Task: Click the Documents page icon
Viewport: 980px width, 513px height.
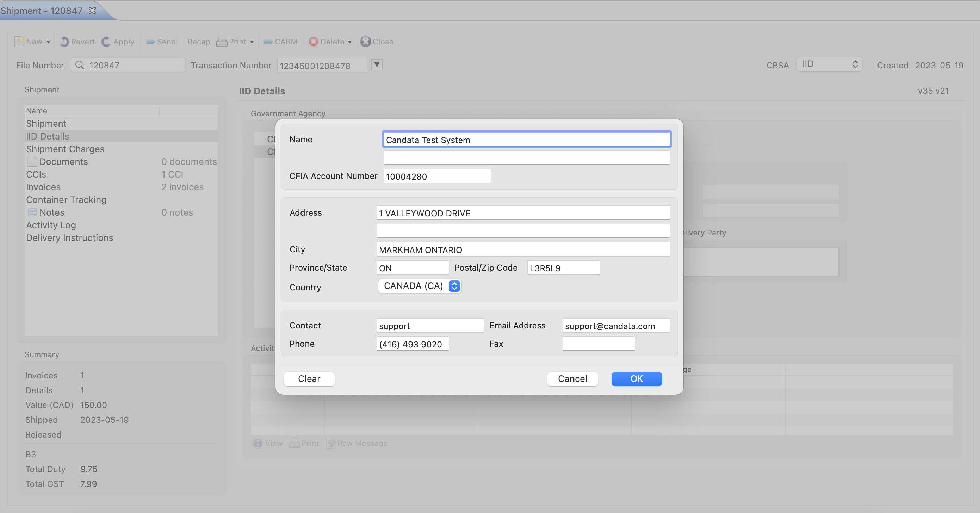Action: coord(32,161)
